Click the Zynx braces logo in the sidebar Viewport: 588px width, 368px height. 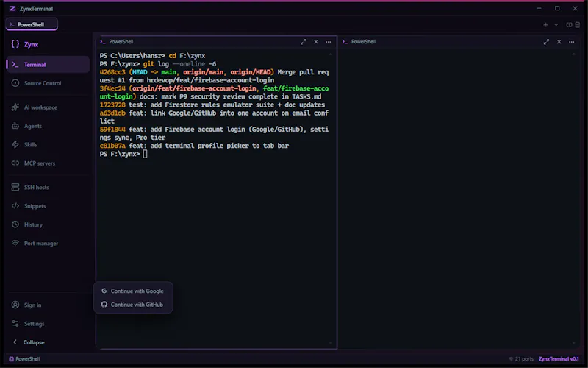click(15, 44)
